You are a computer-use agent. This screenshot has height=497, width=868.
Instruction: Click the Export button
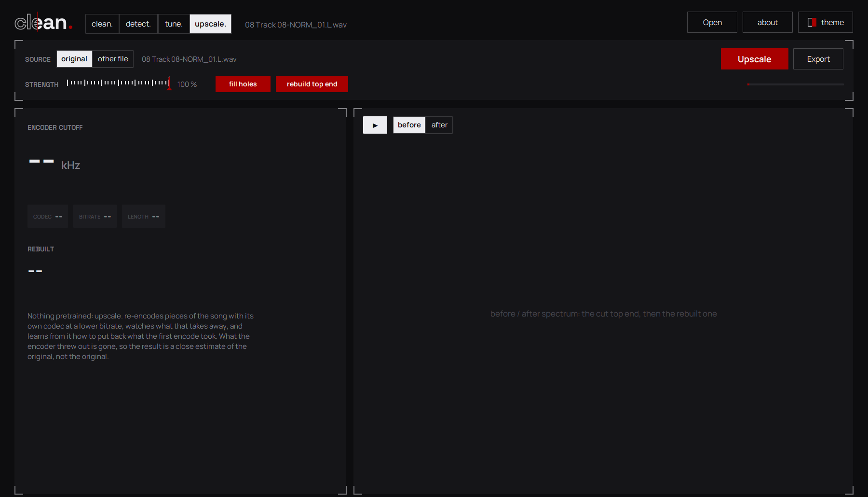[818, 59]
